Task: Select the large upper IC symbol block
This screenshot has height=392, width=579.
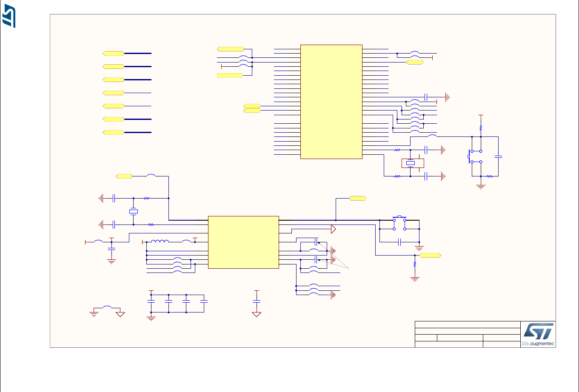Action: [x=331, y=102]
